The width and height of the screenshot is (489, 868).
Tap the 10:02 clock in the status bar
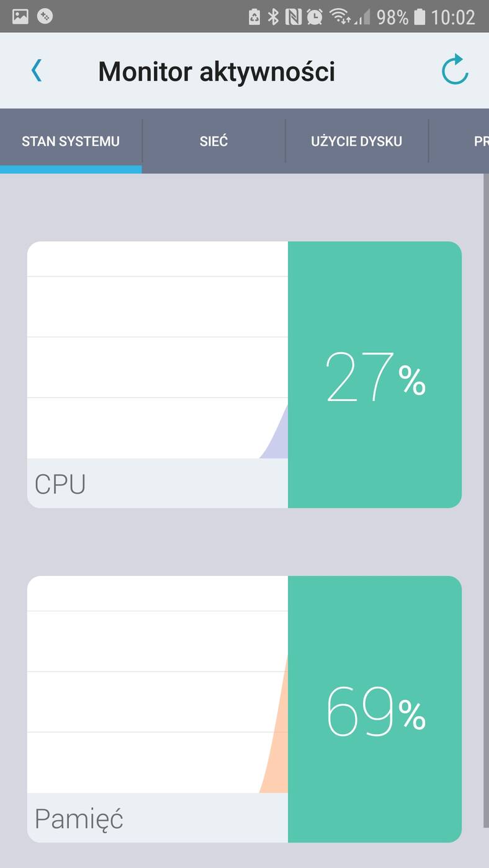453,17
